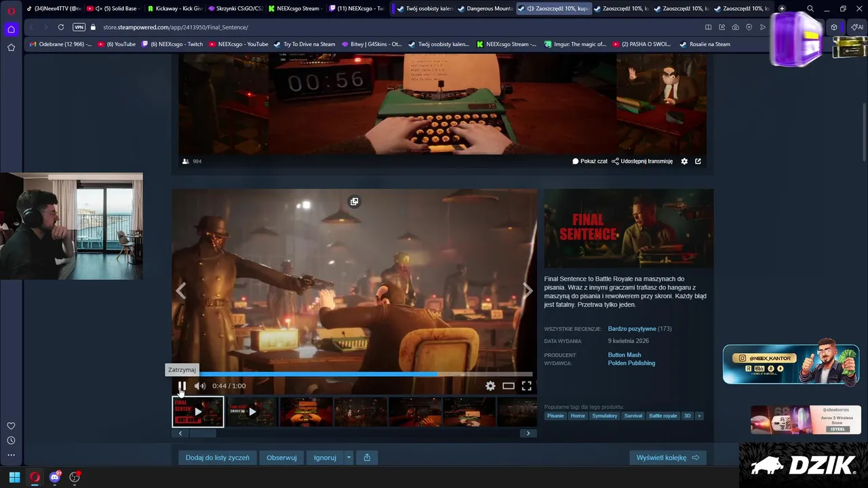Viewport: 868px width, 488px height.
Task: Switch to (34)Neex4TTV tab
Action: (x=54, y=9)
